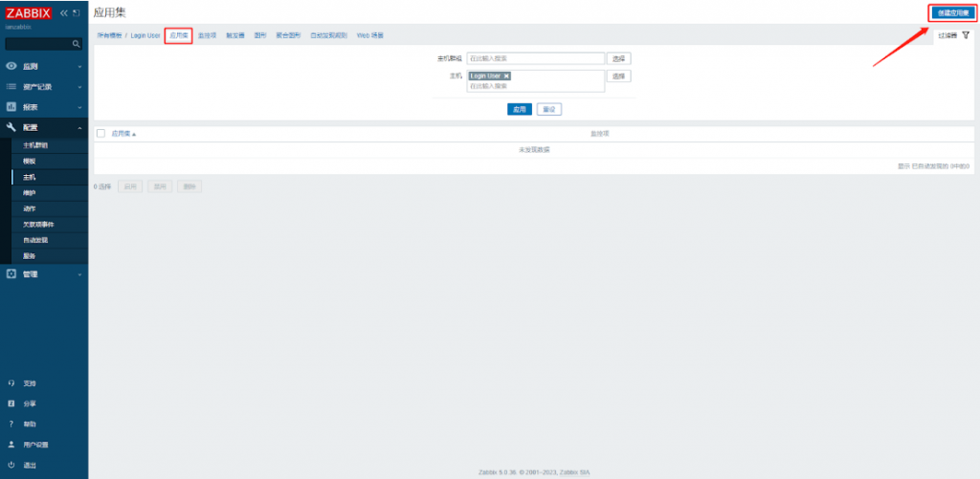Switch to the 自动发现规则 tab
The width and height of the screenshot is (980, 479).
[329, 35]
